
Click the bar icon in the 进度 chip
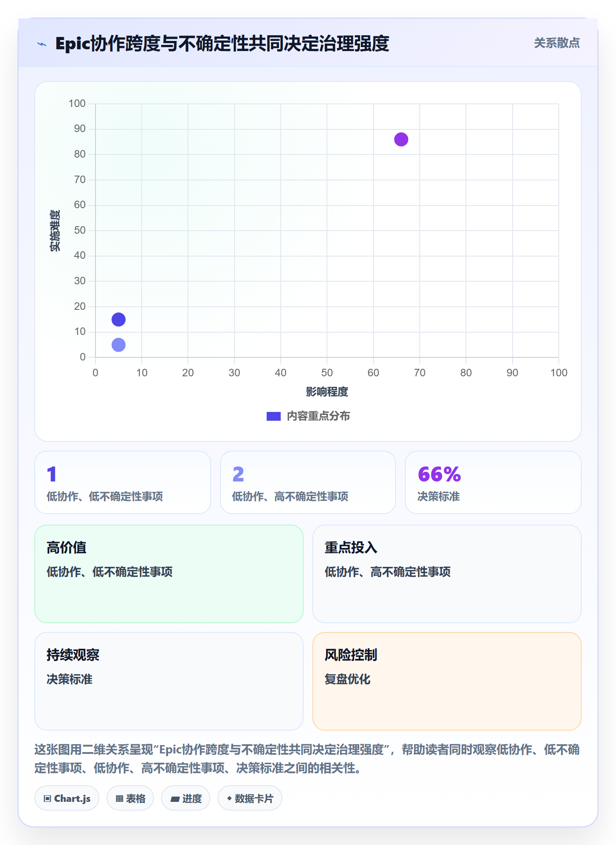click(175, 799)
